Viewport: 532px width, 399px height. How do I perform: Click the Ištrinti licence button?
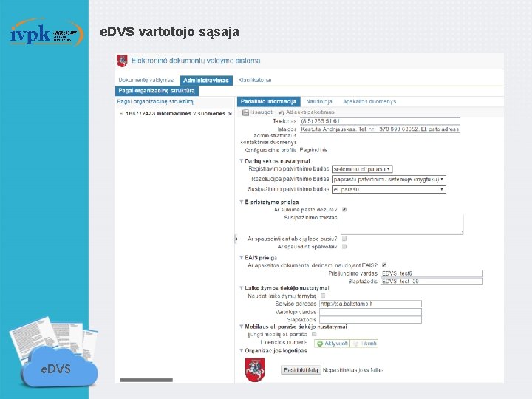tap(364, 344)
